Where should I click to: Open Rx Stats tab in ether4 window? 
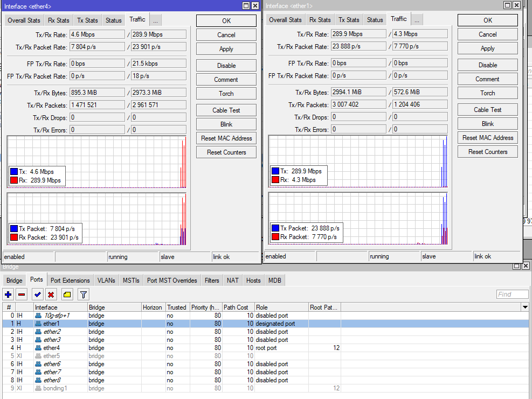coord(58,20)
